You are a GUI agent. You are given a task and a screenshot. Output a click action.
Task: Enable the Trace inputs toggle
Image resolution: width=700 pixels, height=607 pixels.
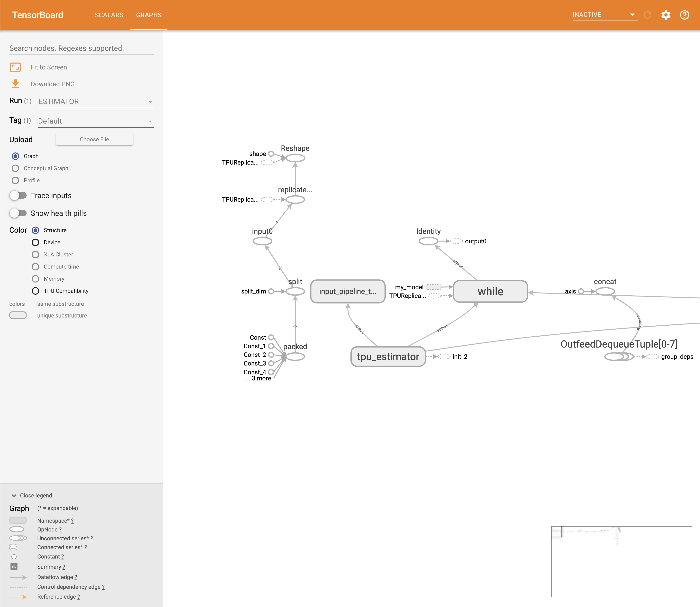tap(18, 195)
